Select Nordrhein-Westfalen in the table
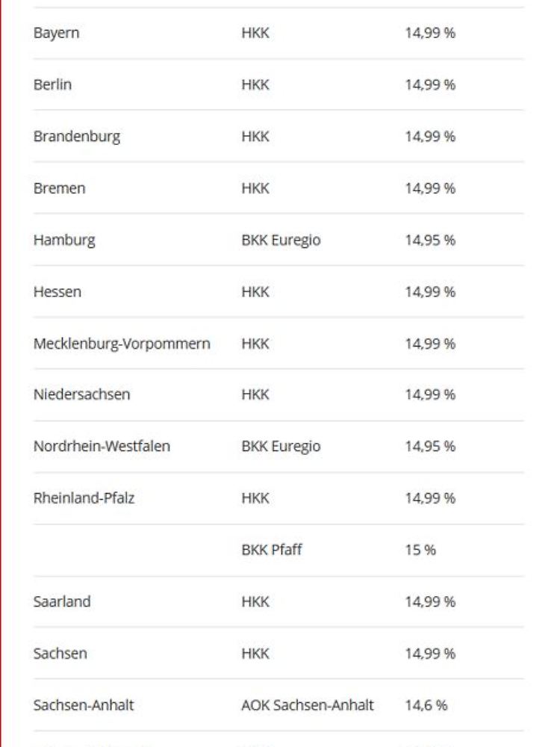The width and height of the screenshot is (560, 747). click(102, 447)
